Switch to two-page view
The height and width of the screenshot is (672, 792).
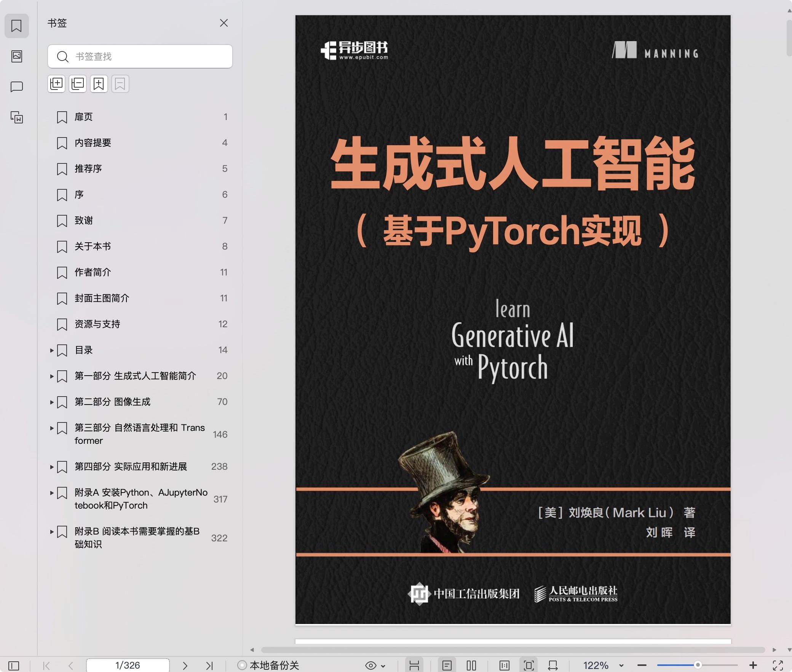coord(471,666)
